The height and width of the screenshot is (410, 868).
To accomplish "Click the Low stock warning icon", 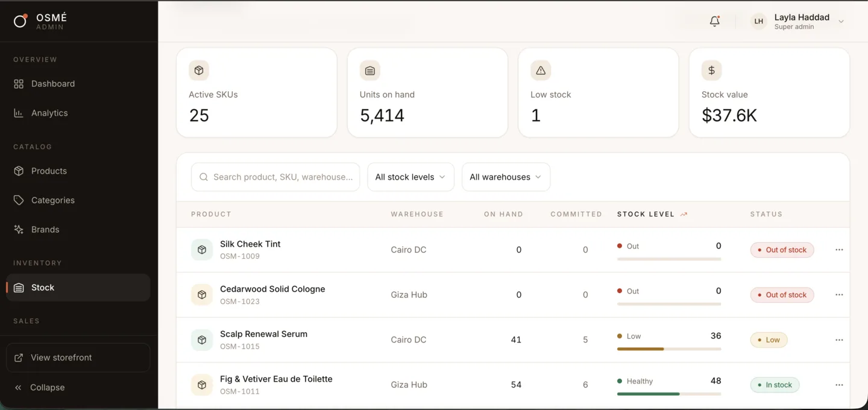I will (x=541, y=71).
